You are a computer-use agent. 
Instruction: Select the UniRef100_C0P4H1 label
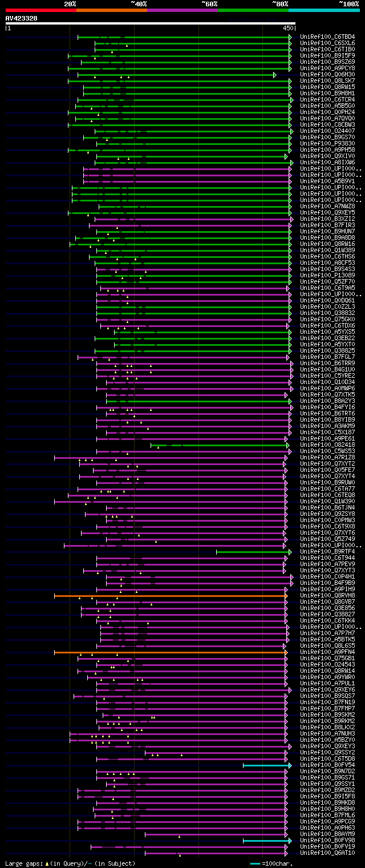327,576
